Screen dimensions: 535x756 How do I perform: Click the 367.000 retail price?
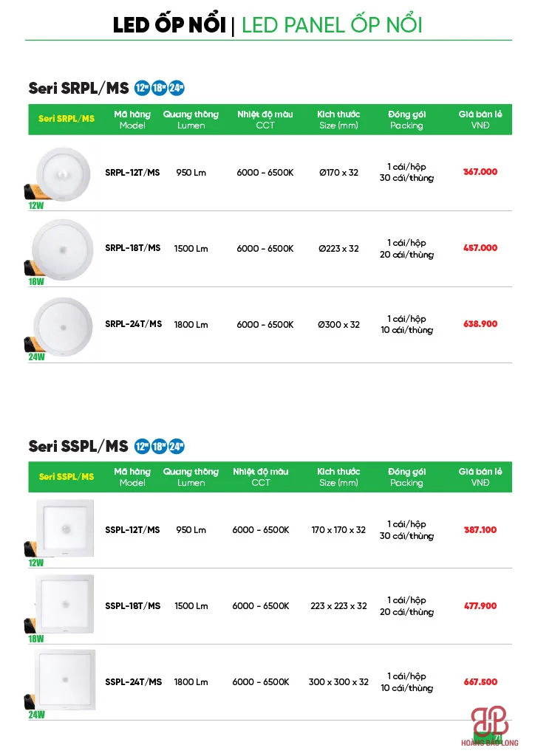point(480,172)
